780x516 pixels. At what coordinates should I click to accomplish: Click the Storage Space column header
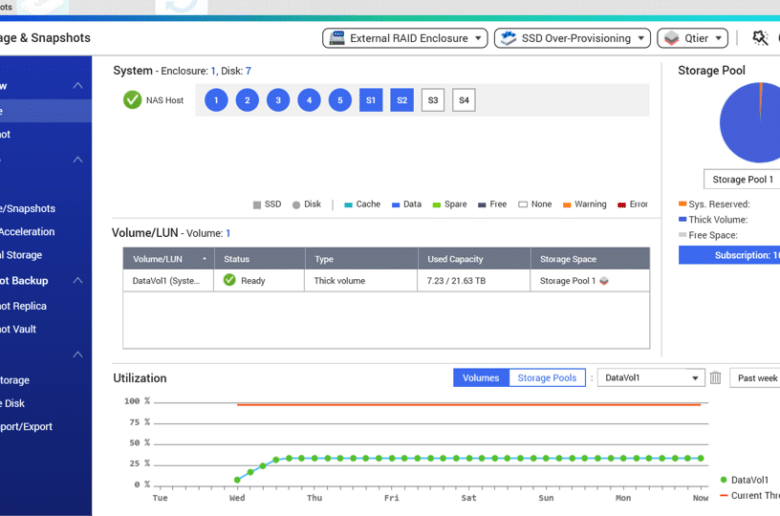pos(590,259)
